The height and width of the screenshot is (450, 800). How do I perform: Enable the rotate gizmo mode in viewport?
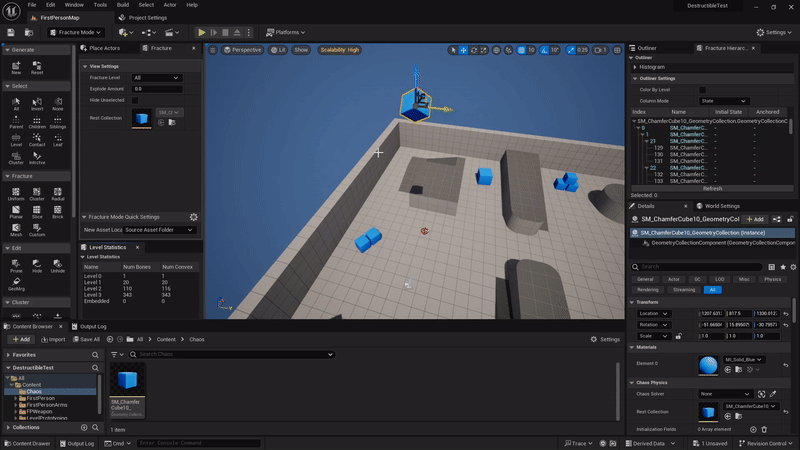point(474,50)
